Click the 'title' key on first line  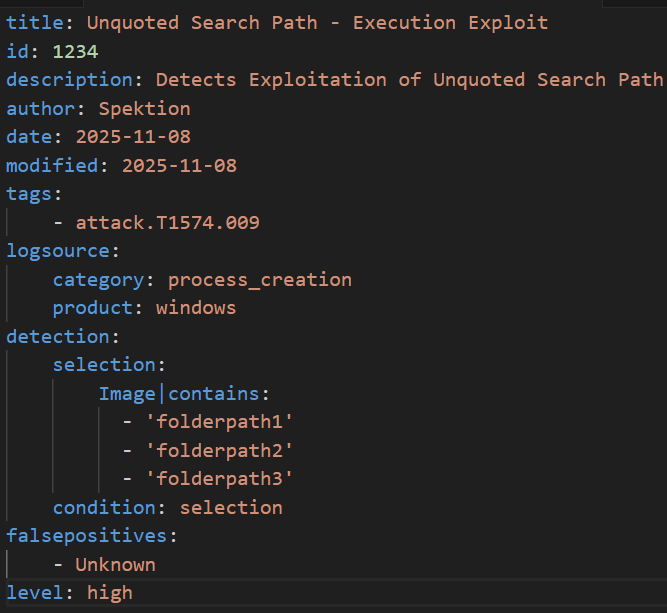pos(34,22)
